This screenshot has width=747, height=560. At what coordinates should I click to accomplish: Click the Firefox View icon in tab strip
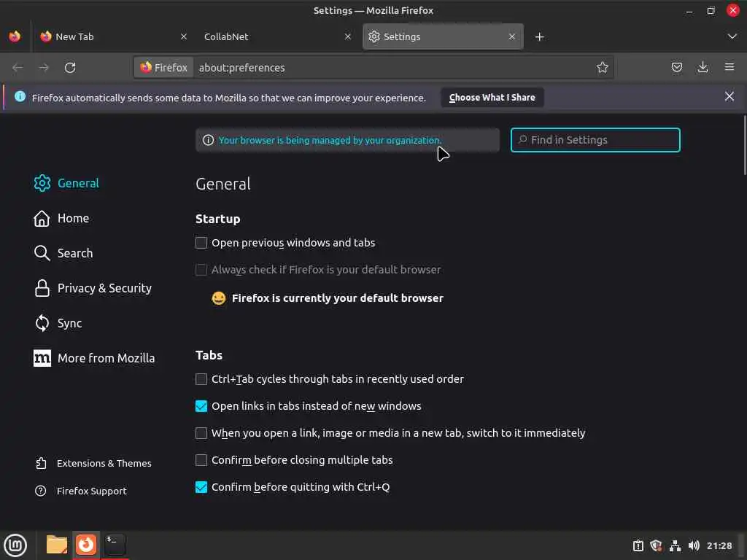[15, 36]
